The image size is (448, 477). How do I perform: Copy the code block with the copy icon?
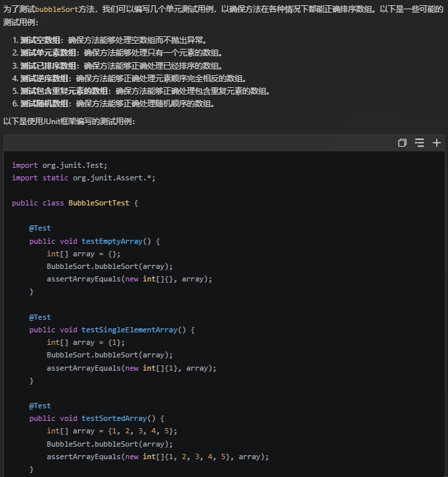pyautogui.click(x=402, y=143)
